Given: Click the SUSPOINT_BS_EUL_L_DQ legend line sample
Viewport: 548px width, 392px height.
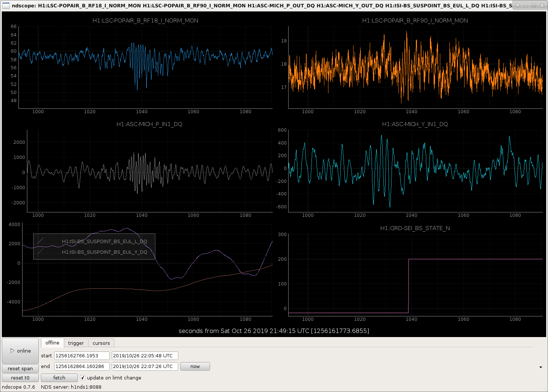Looking at the screenshot, I should (41, 241).
